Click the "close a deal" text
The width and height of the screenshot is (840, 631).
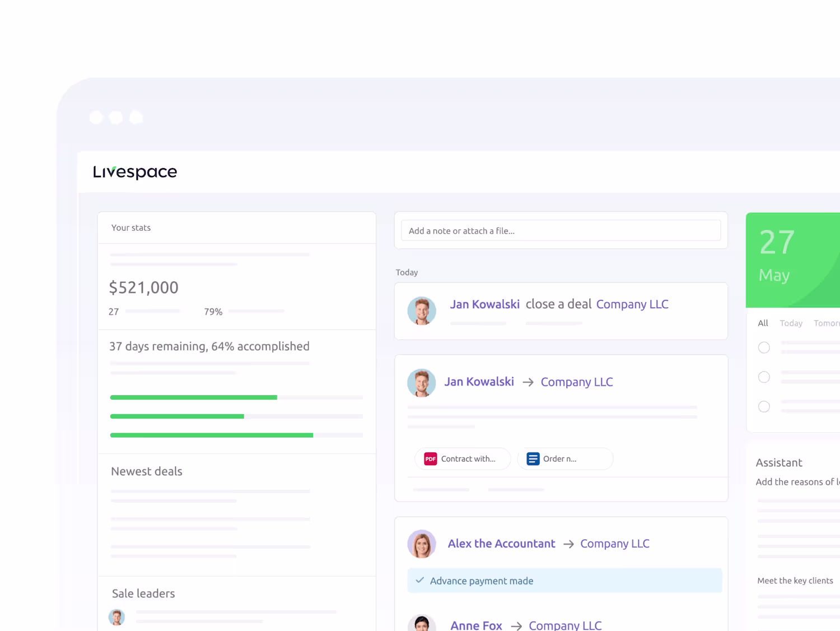(x=558, y=304)
